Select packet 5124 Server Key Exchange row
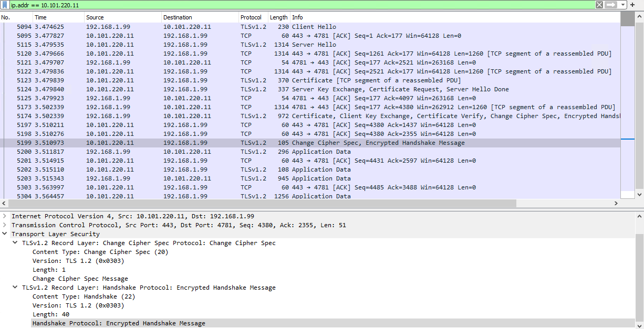Viewport: 644px width, 329px height. click(310, 89)
